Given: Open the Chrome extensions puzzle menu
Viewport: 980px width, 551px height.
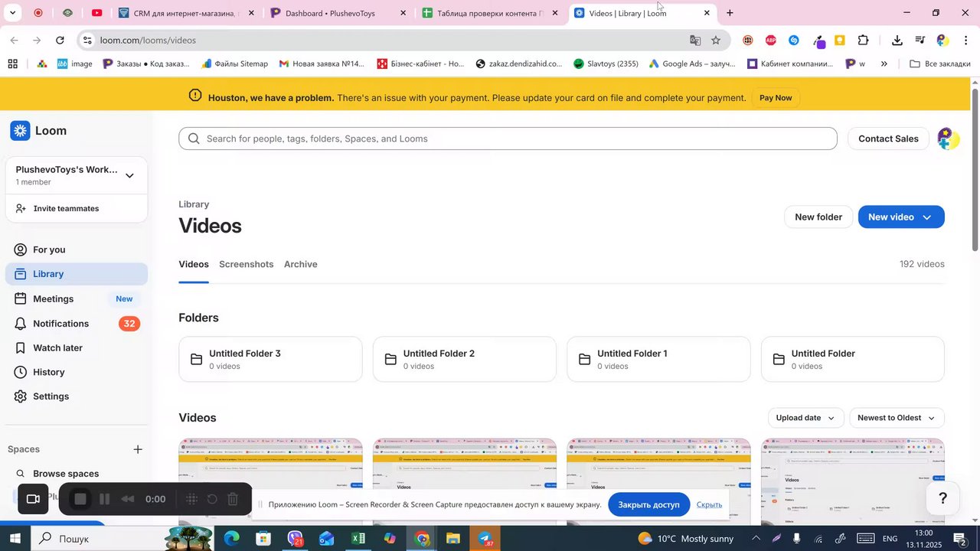Looking at the screenshot, I should [x=864, y=40].
